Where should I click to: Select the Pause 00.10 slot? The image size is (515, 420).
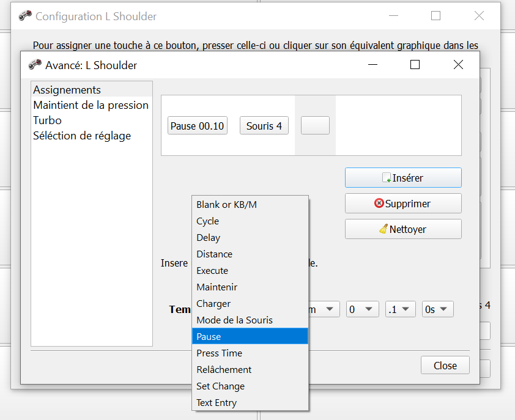pyautogui.click(x=198, y=126)
